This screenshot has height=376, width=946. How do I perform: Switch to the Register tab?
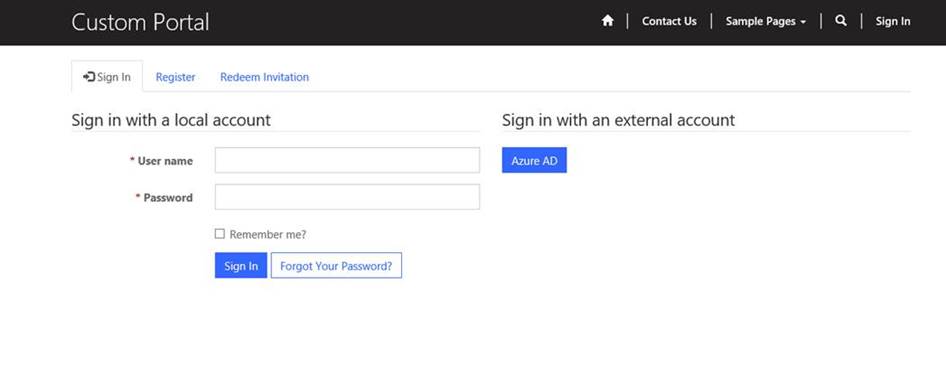[176, 77]
